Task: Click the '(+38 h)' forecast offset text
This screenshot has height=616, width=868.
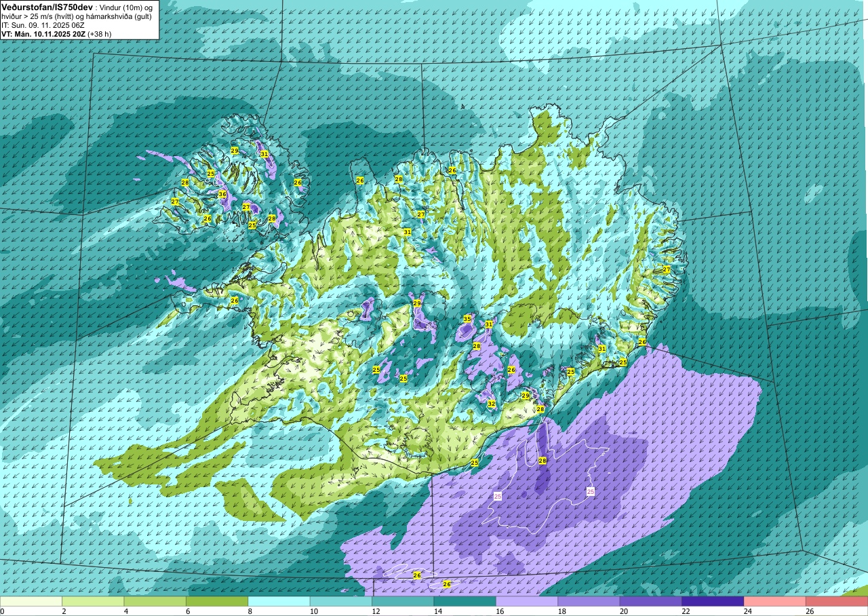Action: (x=98, y=33)
